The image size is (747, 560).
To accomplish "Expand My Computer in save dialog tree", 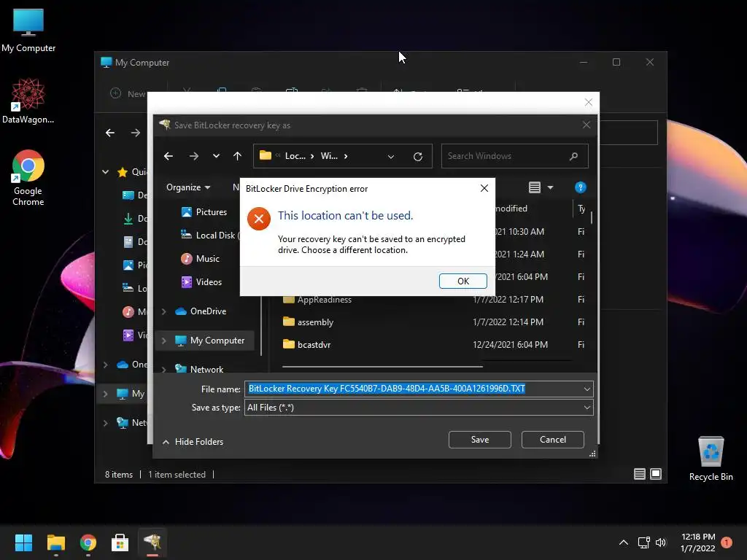I will click(164, 341).
